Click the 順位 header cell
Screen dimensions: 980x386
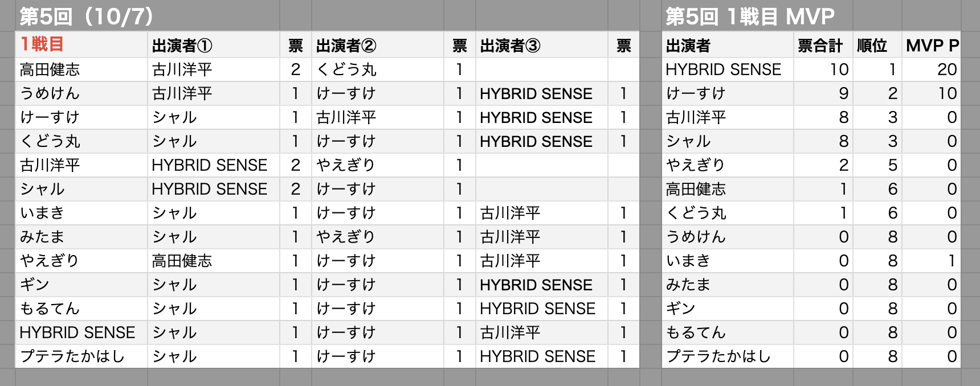click(872, 46)
